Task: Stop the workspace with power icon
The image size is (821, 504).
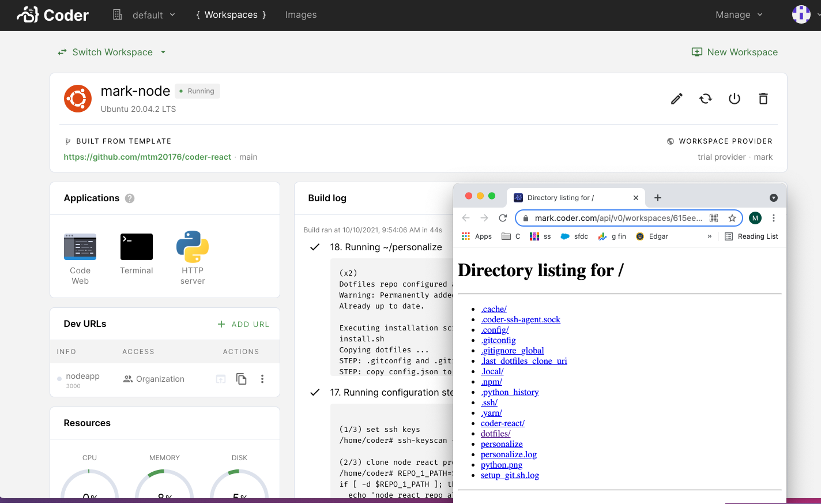Action: 735,99
